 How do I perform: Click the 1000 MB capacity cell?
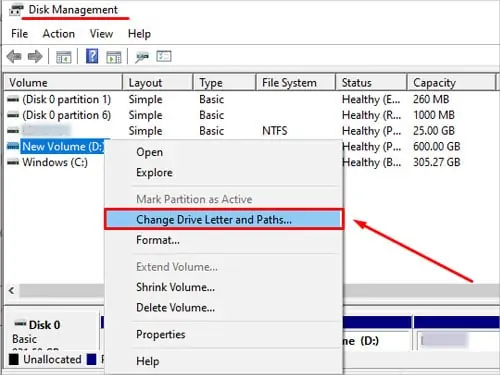434,115
